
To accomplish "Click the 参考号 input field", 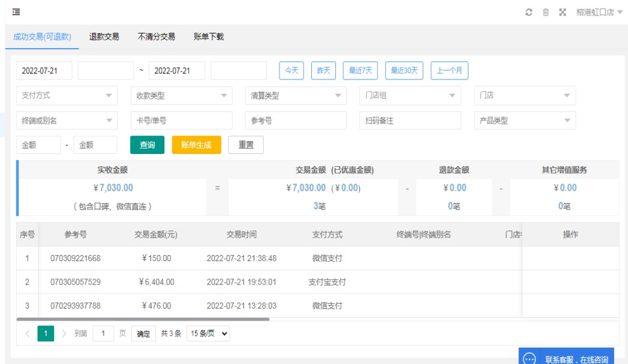I will click(296, 121).
